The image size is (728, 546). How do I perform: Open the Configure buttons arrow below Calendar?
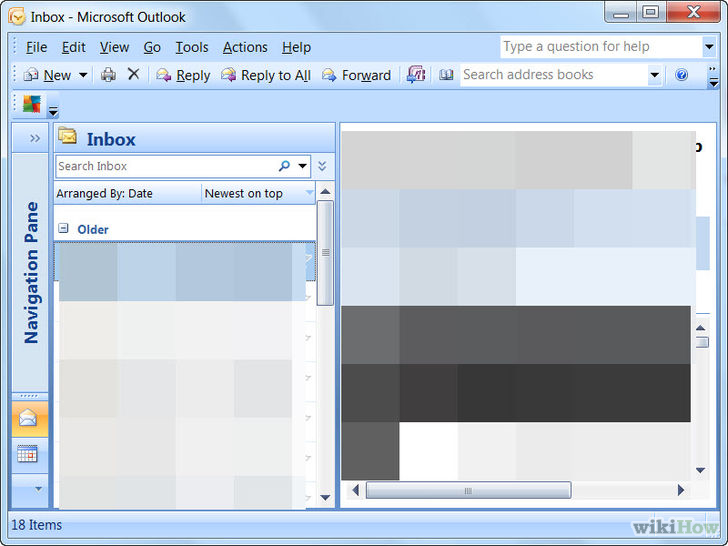[x=38, y=489]
